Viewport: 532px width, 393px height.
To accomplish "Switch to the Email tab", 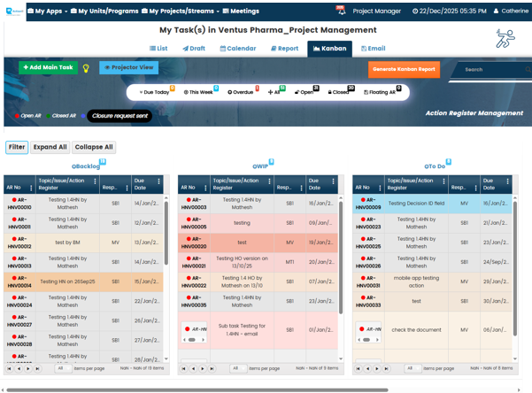I will pos(372,49).
